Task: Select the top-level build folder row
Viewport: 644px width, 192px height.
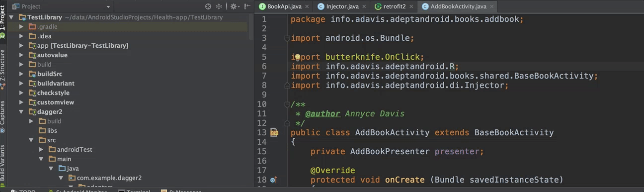Action: (127, 64)
